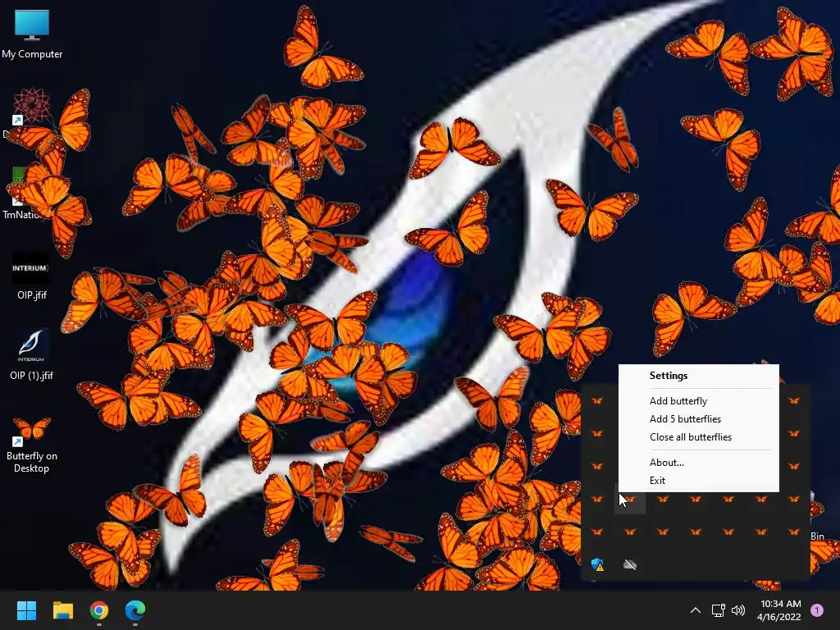This screenshot has height=630, width=840.
Task: Open the clock showing 10:34 AM
Action: click(x=779, y=610)
